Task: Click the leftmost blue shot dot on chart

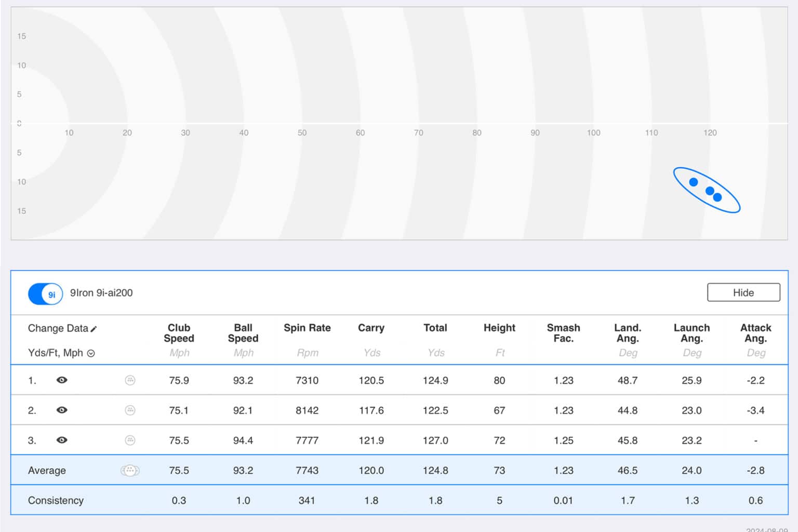Action: 693,182
